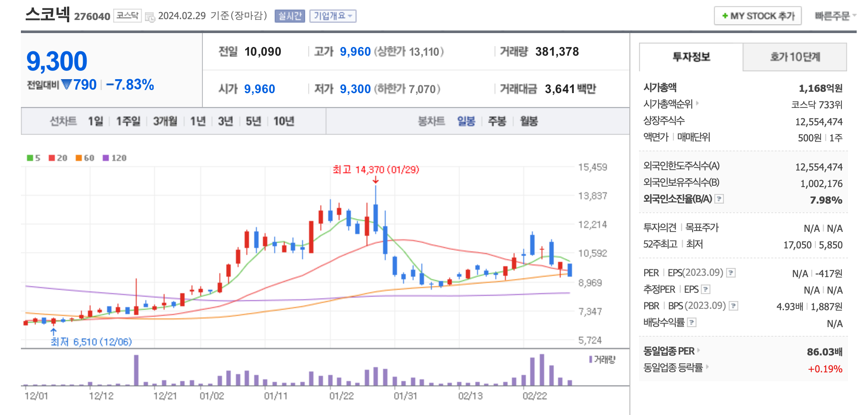This screenshot has height=415, width=868.
Task: Click the clock icon beside the 2024.02.29 date
Action: [149, 17]
